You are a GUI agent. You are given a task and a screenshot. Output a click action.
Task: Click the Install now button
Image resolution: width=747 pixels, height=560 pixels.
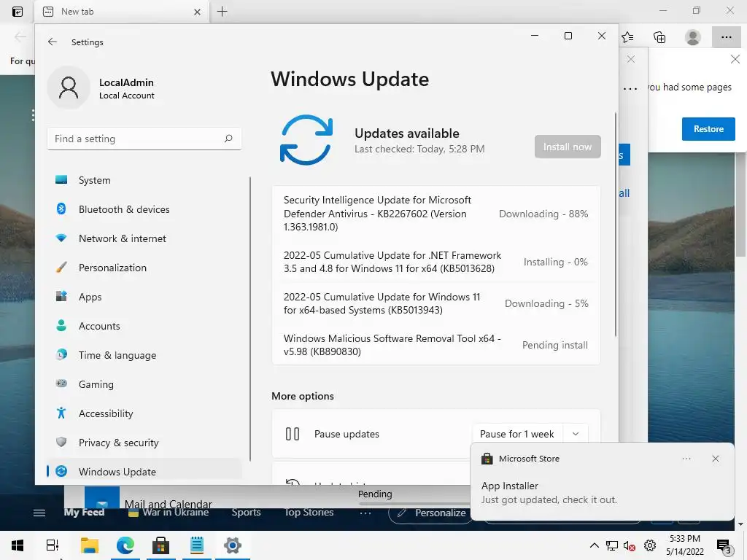coord(568,147)
